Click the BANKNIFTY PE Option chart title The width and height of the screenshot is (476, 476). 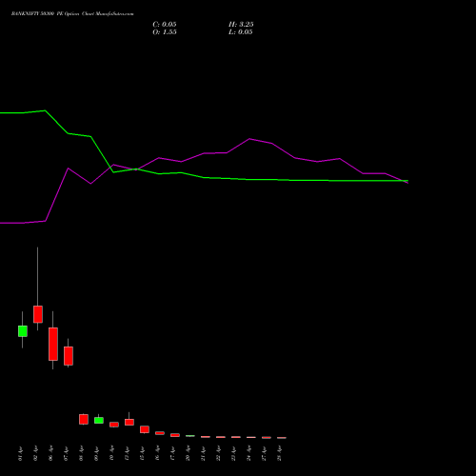click(x=72, y=14)
